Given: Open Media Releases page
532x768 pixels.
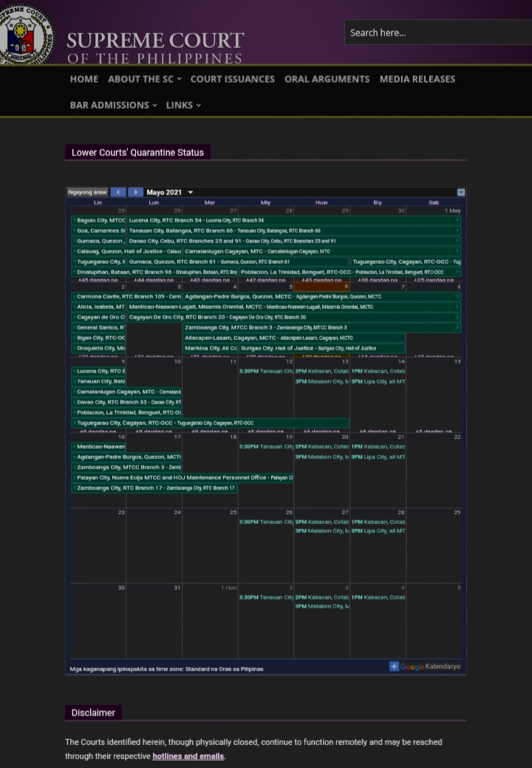Looking at the screenshot, I should 417,79.
